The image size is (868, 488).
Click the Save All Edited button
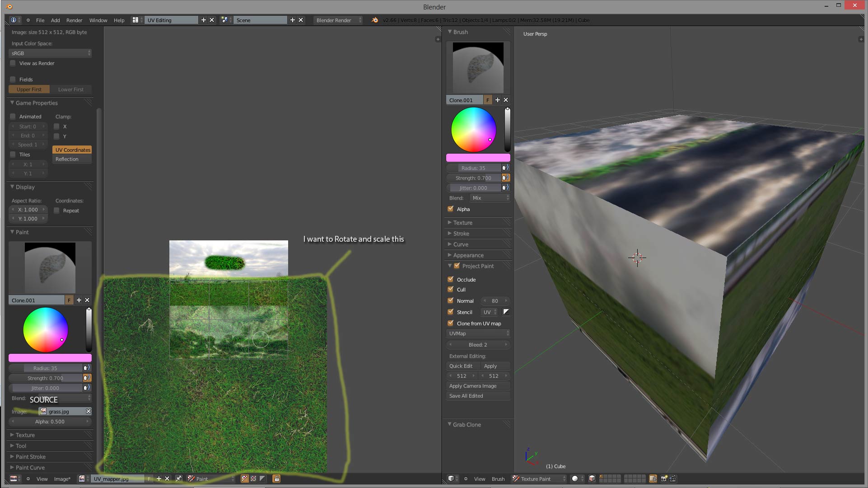478,395
